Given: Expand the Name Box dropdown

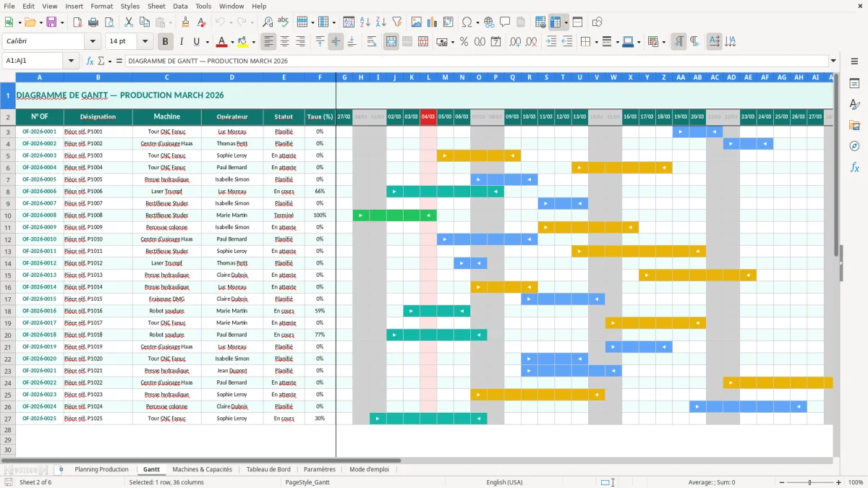Looking at the screenshot, I should [71, 61].
